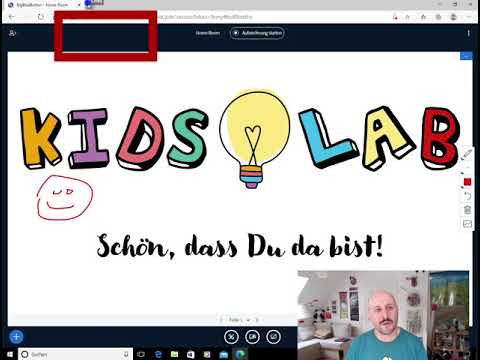Open File Explorer from taskbar
480x360 pixels.
[174, 354]
